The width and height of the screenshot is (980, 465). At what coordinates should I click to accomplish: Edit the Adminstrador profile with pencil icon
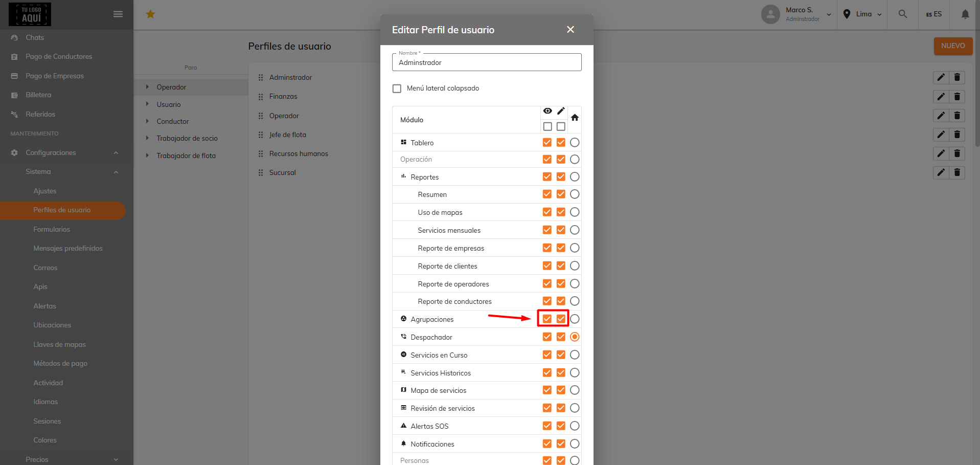coord(941,77)
